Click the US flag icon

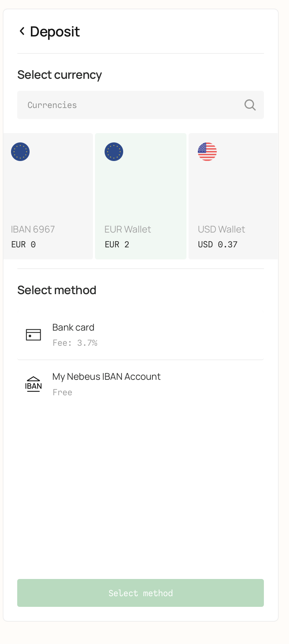[x=207, y=152]
